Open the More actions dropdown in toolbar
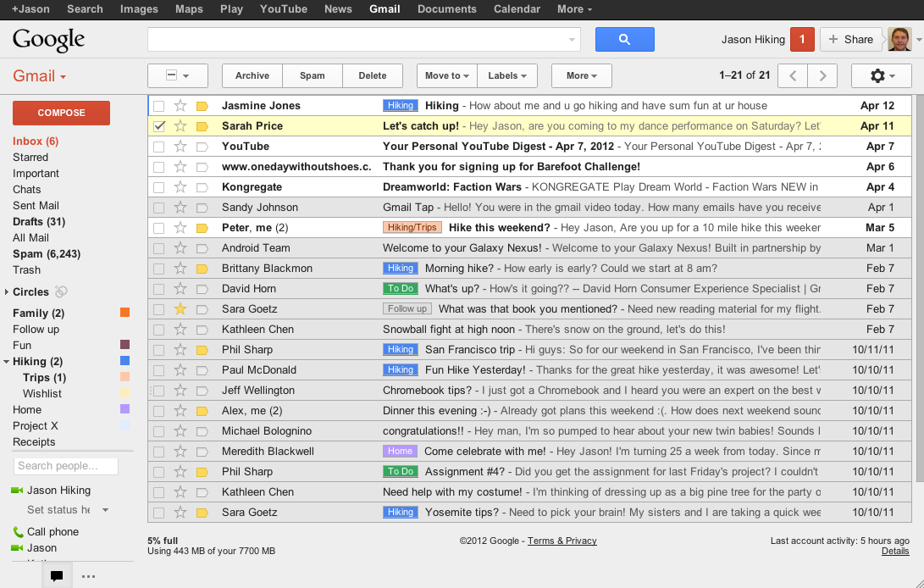The height and width of the screenshot is (588, 924). click(582, 75)
